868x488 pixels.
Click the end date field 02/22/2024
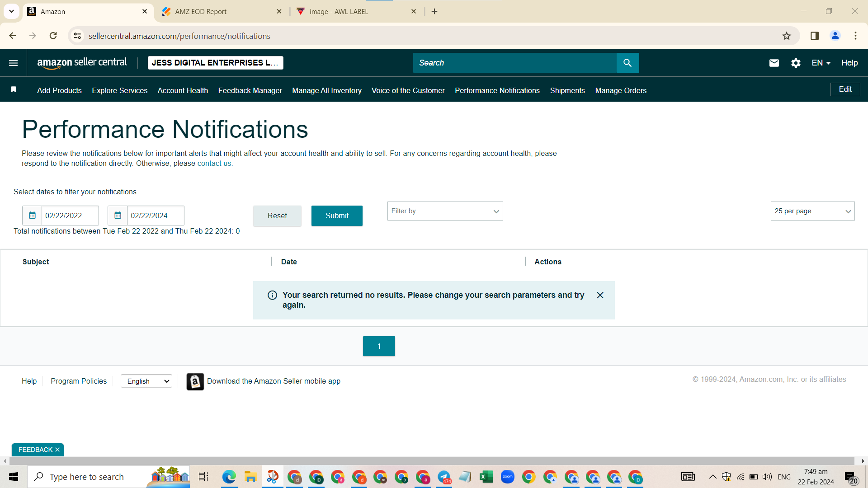(156, 216)
